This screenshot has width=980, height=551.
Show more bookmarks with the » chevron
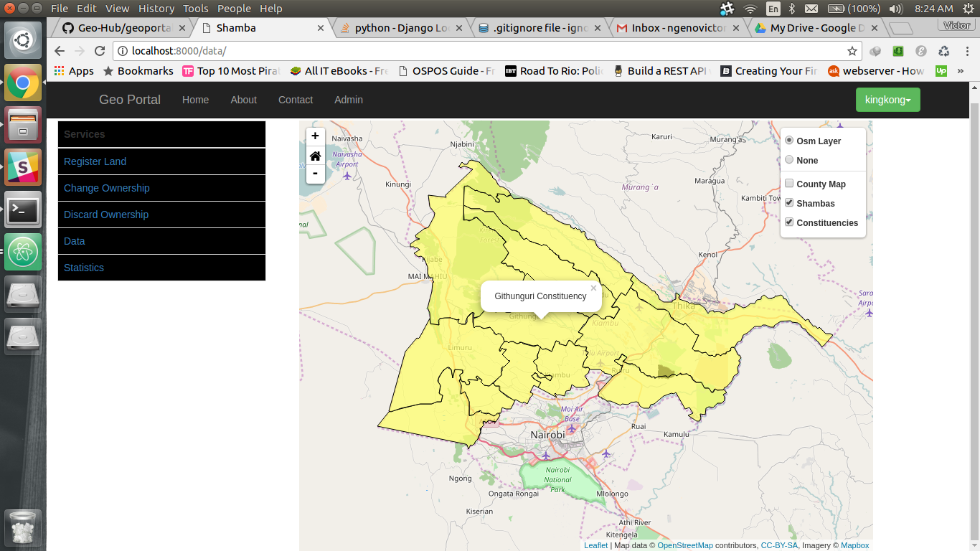[960, 71]
